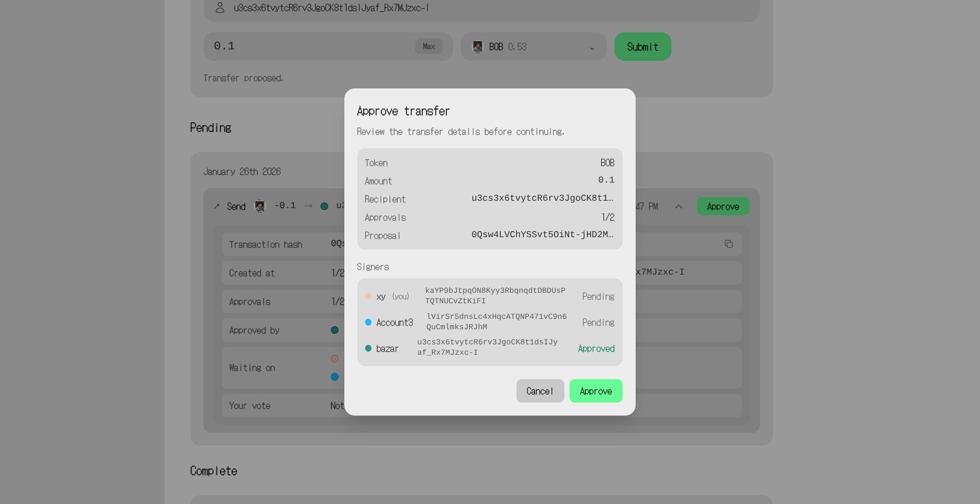980x504 pixels.
Task: Click the Max amount button
Action: click(x=429, y=46)
